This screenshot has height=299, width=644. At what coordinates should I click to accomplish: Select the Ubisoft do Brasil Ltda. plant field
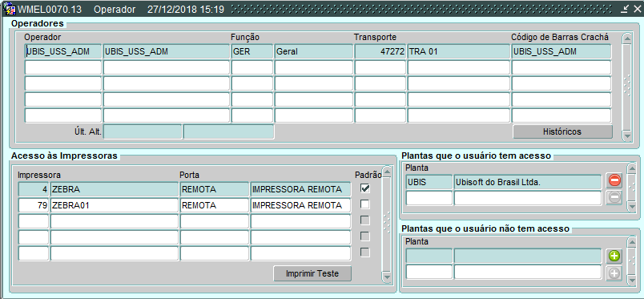[527, 182]
